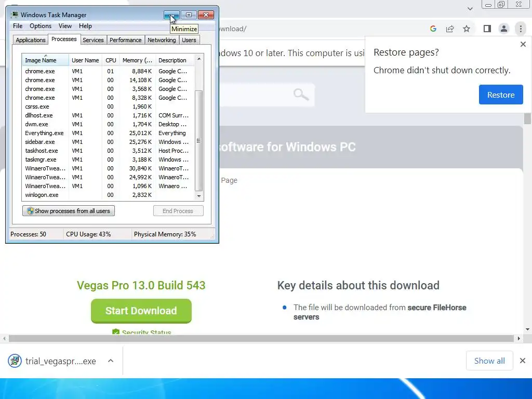The height and width of the screenshot is (399, 532).
Task: Open Chrome side panel icon
Action: click(x=487, y=29)
